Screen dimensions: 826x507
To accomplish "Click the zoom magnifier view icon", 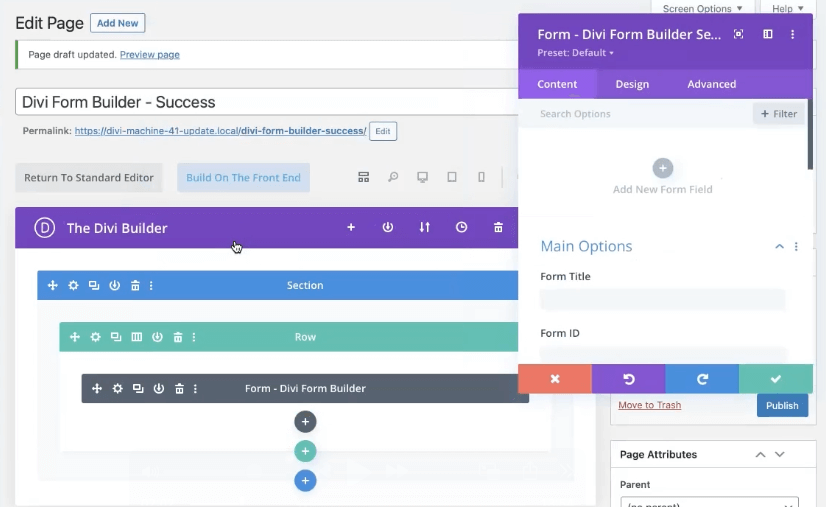I will pyautogui.click(x=393, y=177).
